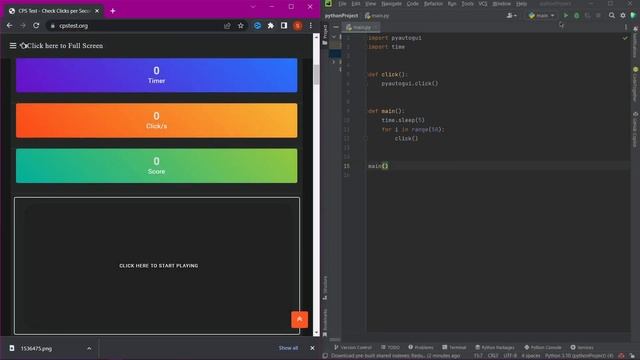Image resolution: width=640 pixels, height=360 pixels.
Task: Click the orange Click/s counter panel
Action: tap(157, 120)
